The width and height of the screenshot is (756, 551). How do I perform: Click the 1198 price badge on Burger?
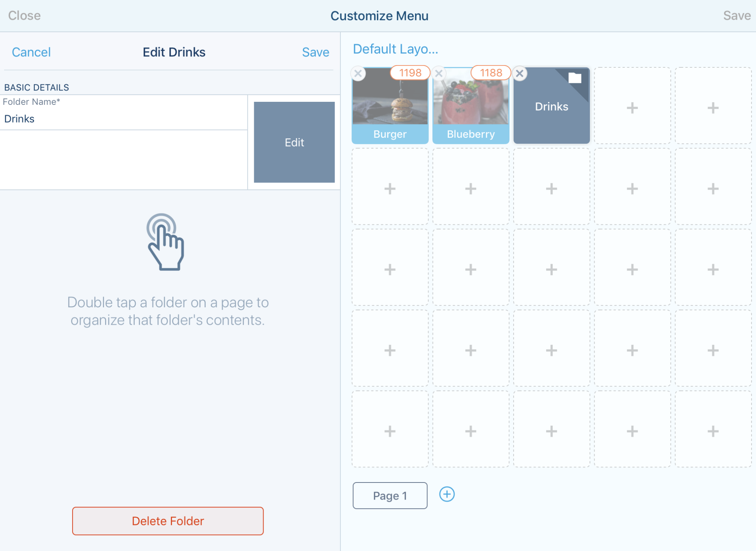point(410,72)
